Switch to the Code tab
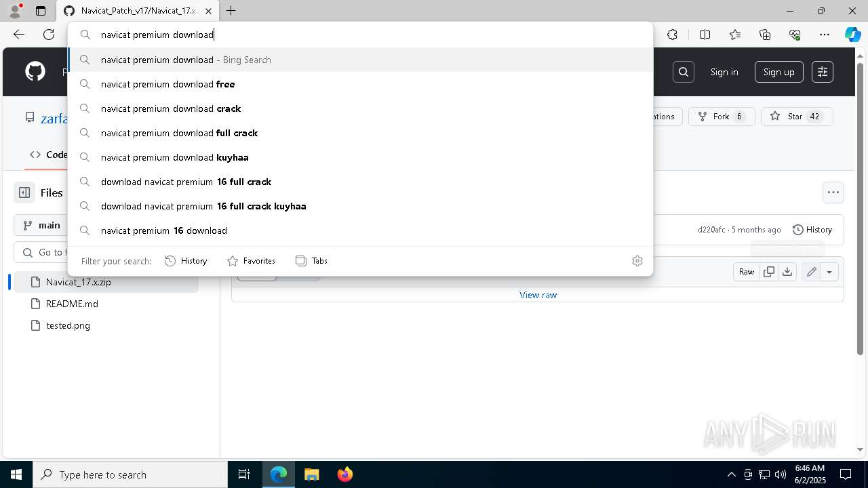868x488 pixels. 47,155
